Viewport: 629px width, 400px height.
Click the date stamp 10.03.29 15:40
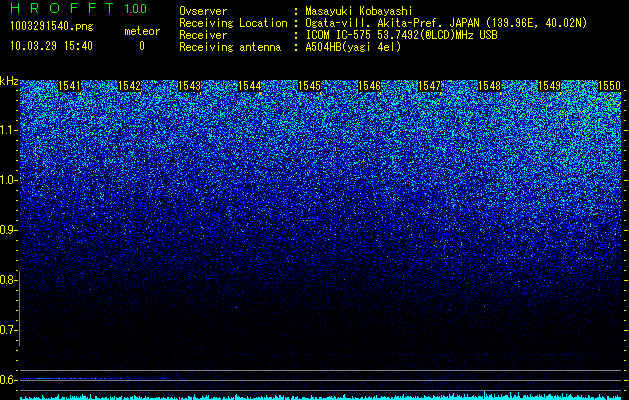tap(52, 46)
